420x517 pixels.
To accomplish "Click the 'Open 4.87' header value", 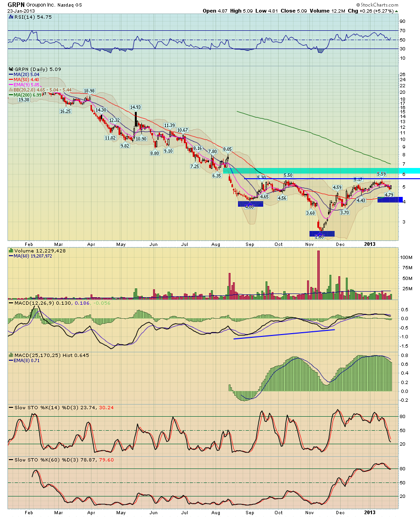I will click(215, 11).
